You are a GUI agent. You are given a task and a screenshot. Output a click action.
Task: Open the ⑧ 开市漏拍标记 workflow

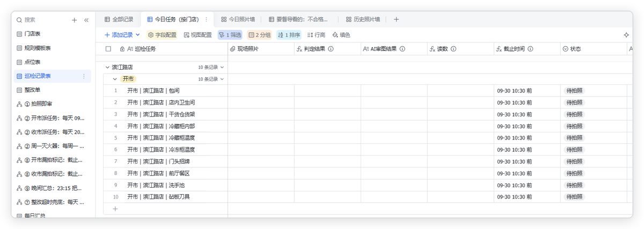click(52, 160)
